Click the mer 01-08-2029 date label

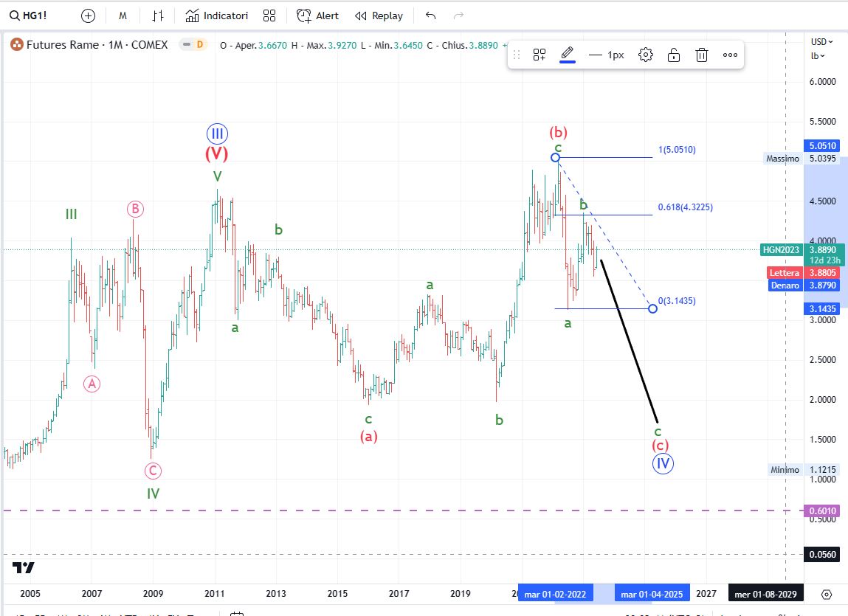point(766,594)
